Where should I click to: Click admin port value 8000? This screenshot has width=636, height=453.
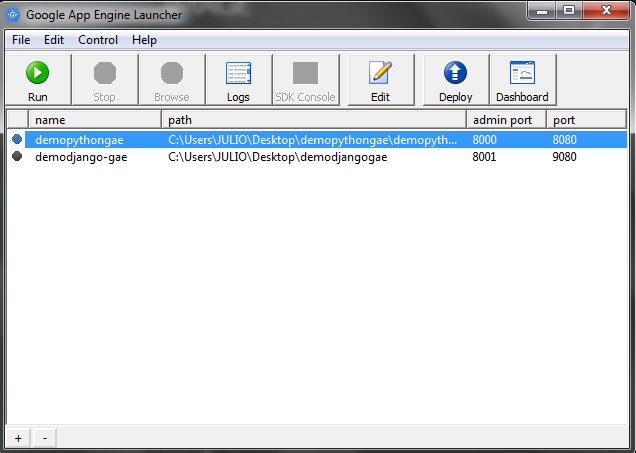coord(484,140)
